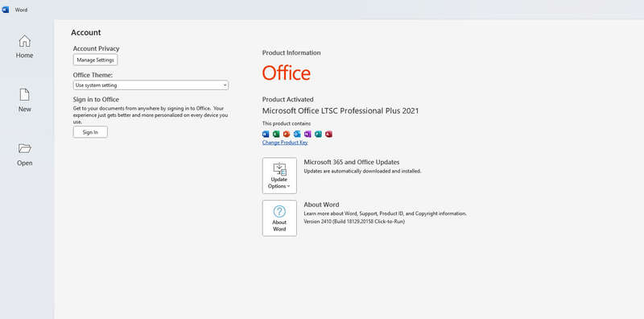The height and width of the screenshot is (319, 644).
Task: Click the dark red Access product icon
Action: (328, 134)
